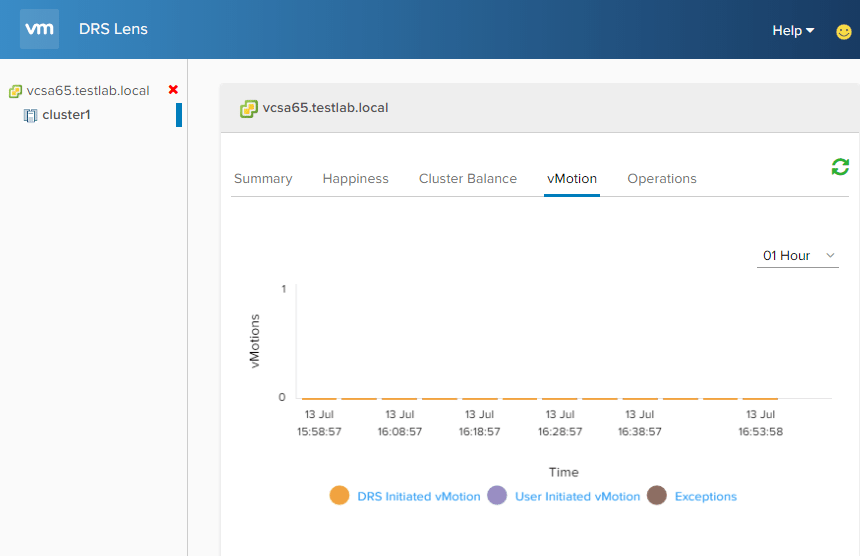Toggle Exceptions legend series
The image size is (860, 556).
point(705,496)
